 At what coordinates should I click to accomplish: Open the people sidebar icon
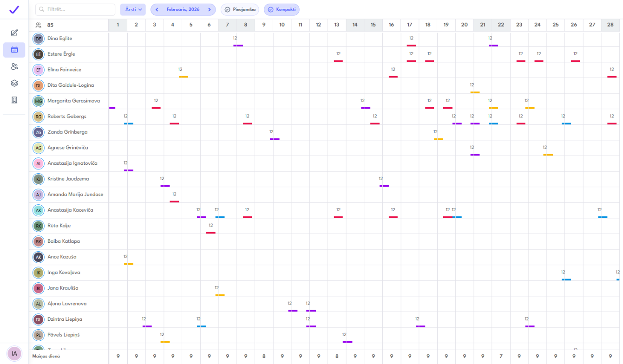14,66
